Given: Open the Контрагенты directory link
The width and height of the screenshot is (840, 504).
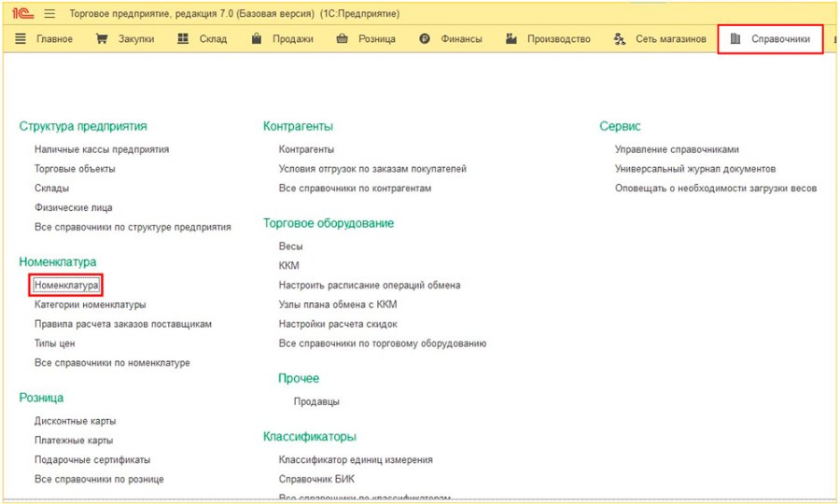Looking at the screenshot, I should pos(306,149).
